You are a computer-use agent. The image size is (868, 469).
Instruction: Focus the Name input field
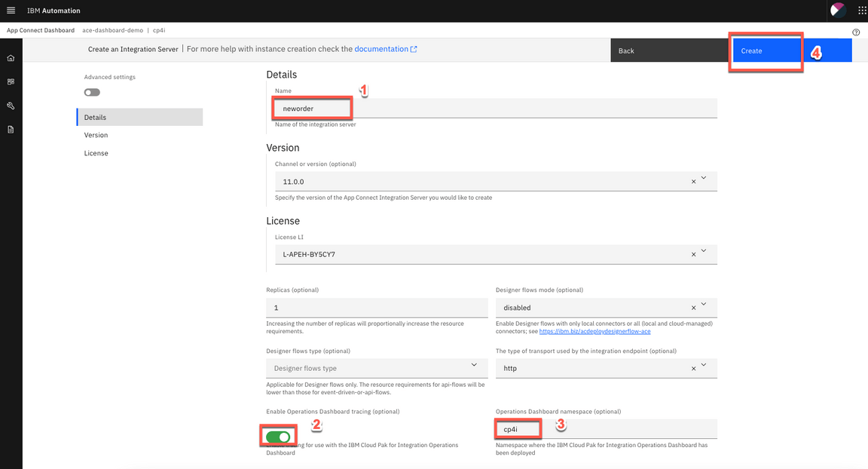[496, 109]
